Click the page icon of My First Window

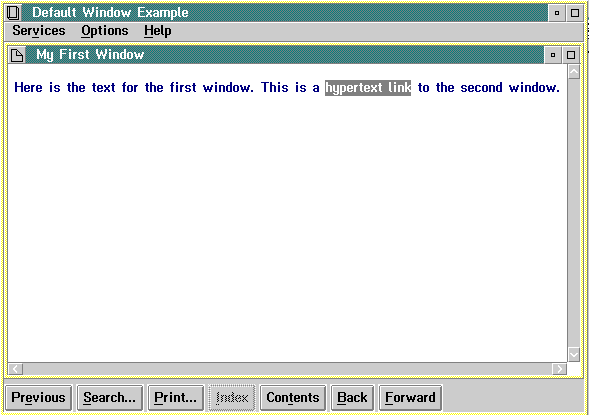17,55
